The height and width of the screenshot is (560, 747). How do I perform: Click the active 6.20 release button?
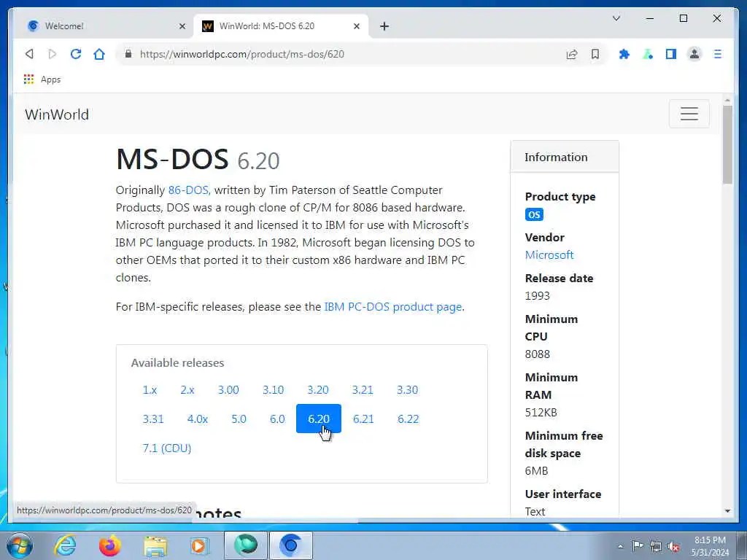pyautogui.click(x=319, y=419)
